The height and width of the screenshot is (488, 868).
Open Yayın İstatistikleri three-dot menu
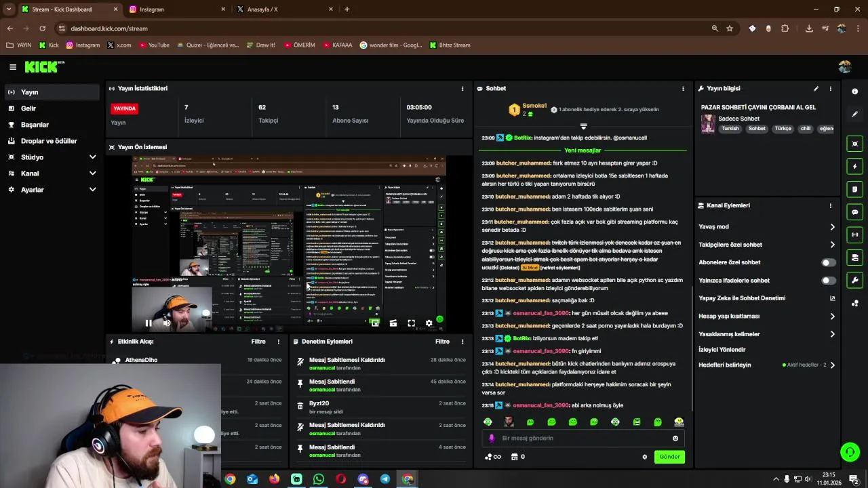[x=462, y=89]
